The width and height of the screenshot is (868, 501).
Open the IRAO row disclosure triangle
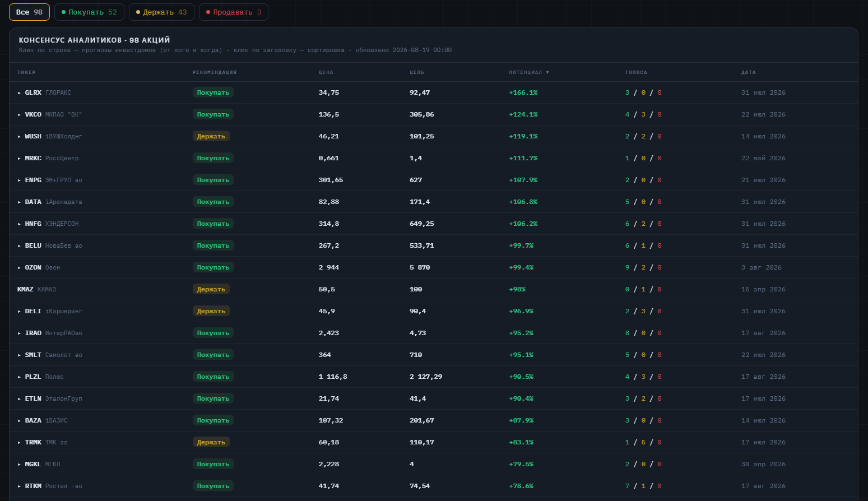coord(19,333)
